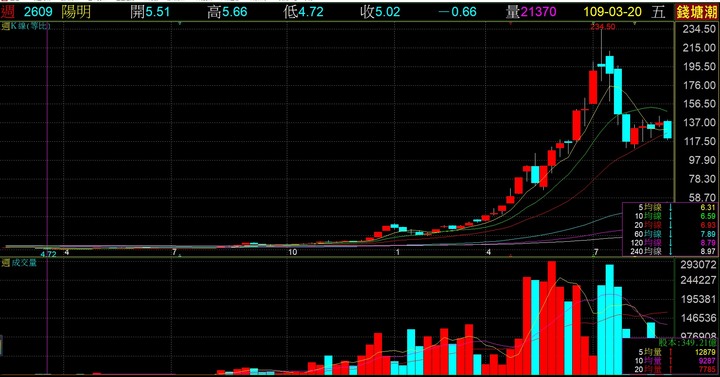Click the 錢塘潮 logo badge
The image size is (720, 377).
click(x=697, y=12)
